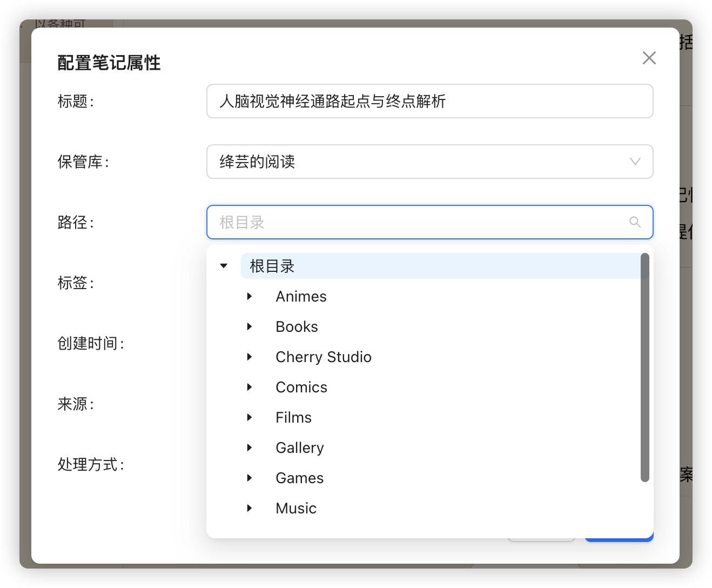Select the root directory item 根目录

pyautogui.click(x=272, y=266)
